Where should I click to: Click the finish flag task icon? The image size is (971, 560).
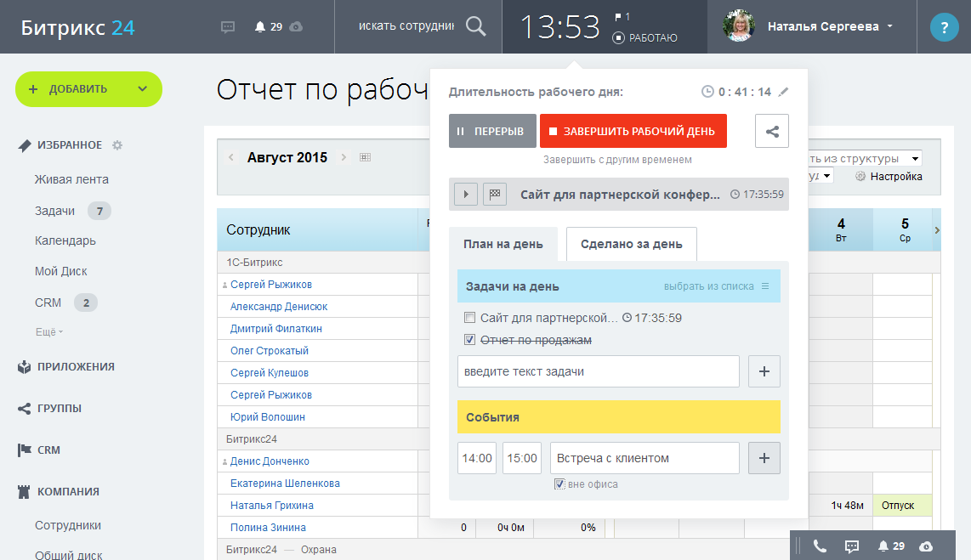(494, 195)
